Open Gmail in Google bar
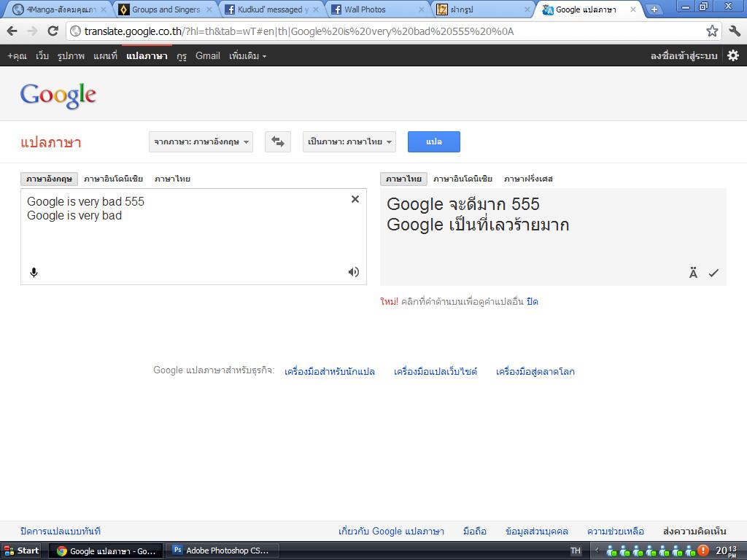Image resolution: width=747 pixels, height=560 pixels. click(x=208, y=55)
